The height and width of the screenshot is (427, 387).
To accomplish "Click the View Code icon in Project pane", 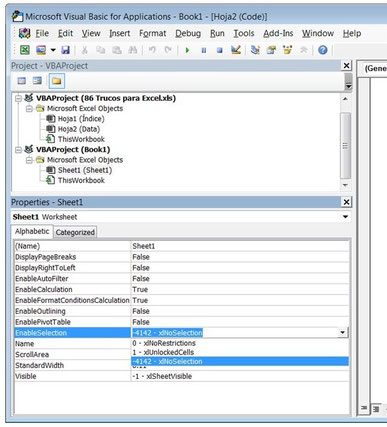I will pos(22,81).
